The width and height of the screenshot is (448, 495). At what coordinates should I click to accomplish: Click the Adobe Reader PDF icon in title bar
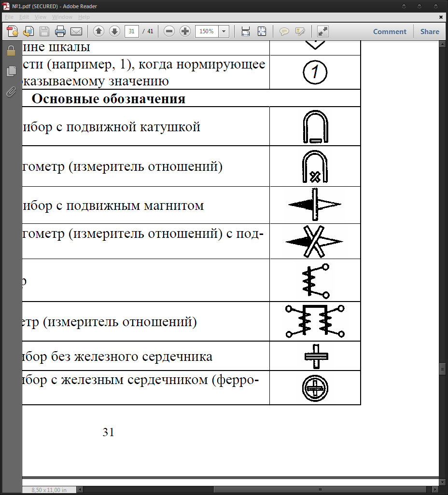tap(6, 6)
